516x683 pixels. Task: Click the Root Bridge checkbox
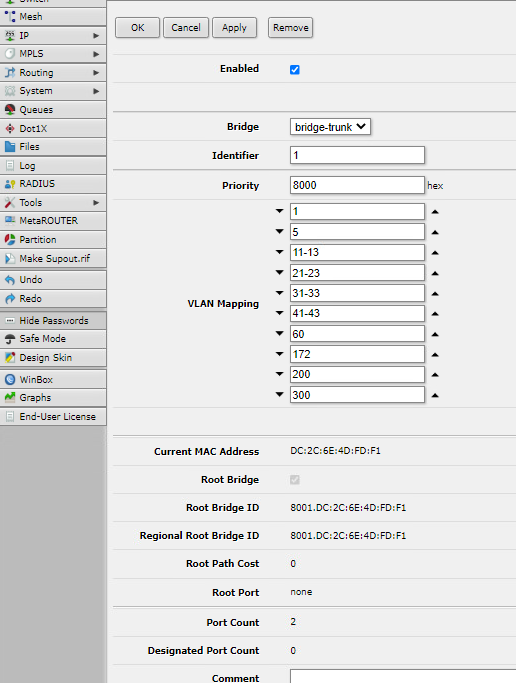[295, 480]
